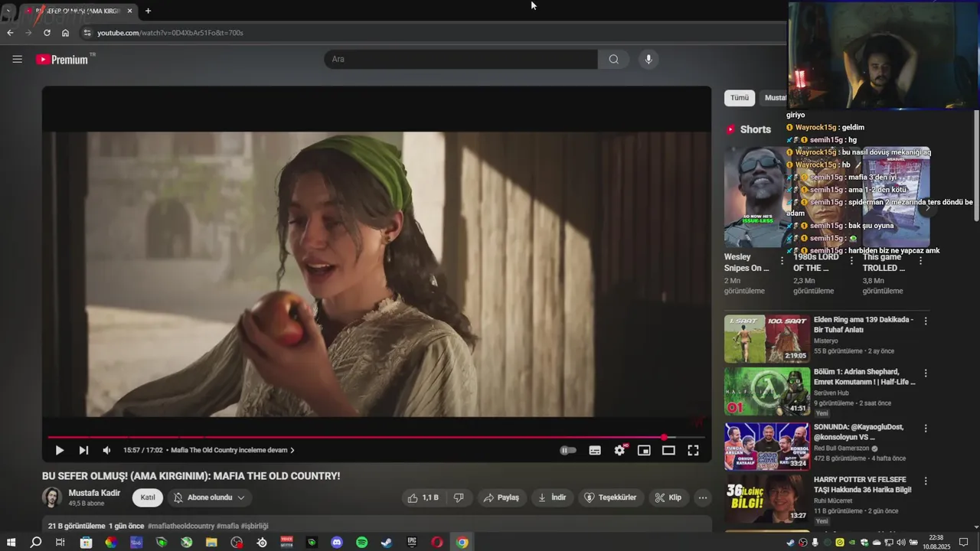The image size is (980, 551).
Task: Open Steam from the taskbar
Action: 387,543
